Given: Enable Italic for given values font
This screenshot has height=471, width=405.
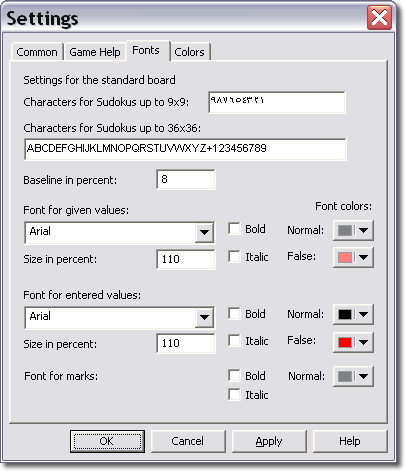Looking at the screenshot, I should 234,257.
